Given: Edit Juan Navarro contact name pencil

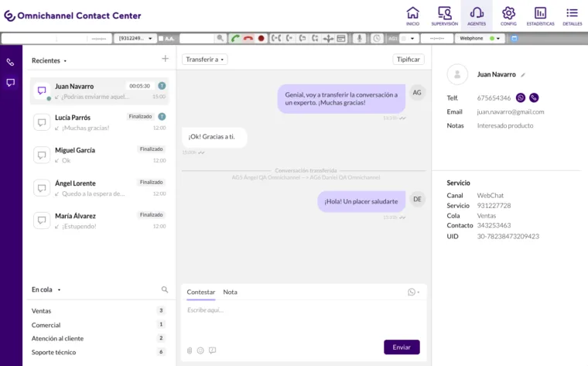Looking at the screenshot, I should pos(523,74).
